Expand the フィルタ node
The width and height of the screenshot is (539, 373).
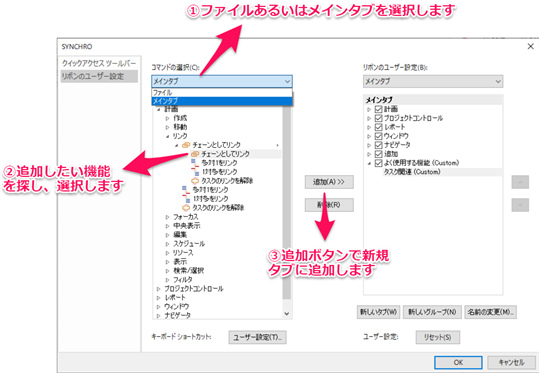[x=167, y=280]
